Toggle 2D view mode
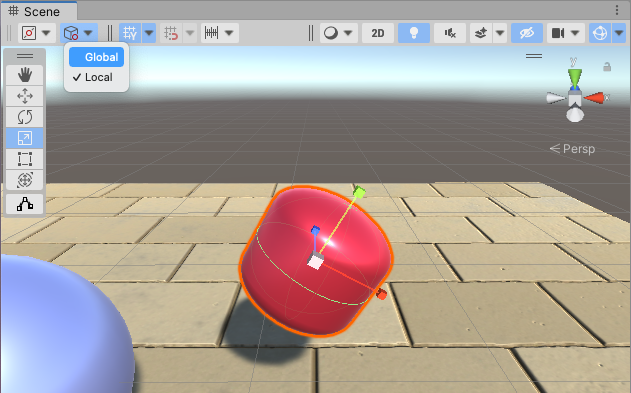This screenshot has height=393, width=631. tap(377, 33)
